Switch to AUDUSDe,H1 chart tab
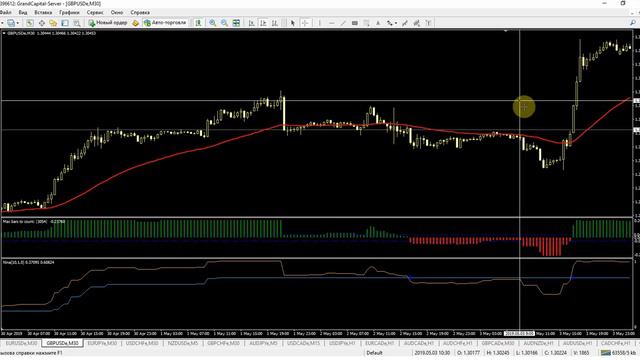The height and width of the screenshot is (360, 640). [577, 343]
